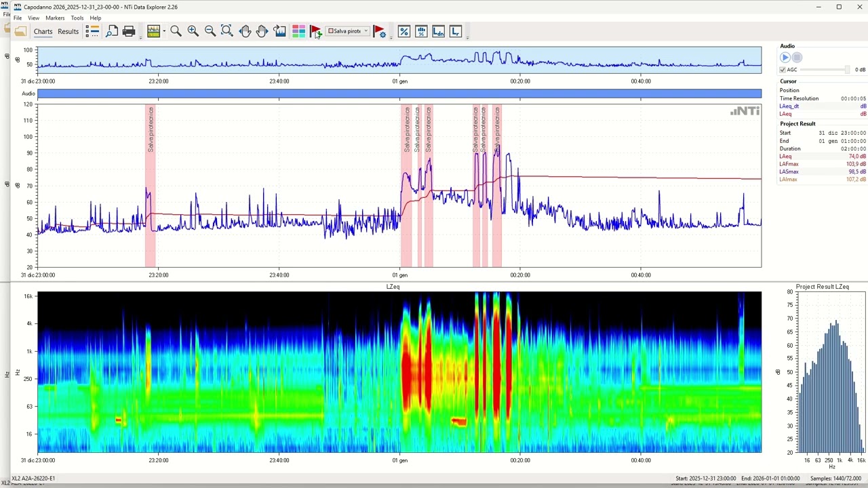Select the magnifier search tool
The width and height of the screenshot is (868, 488).
coord(176,31)
